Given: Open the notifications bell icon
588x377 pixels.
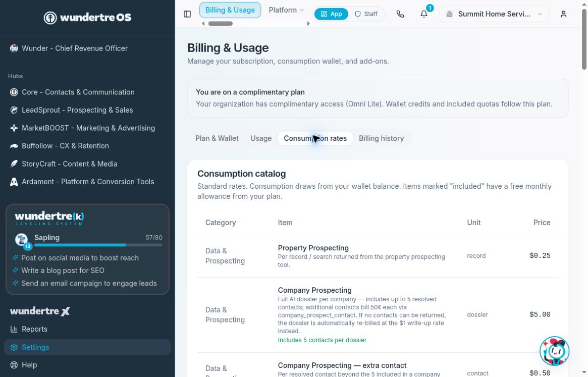Looking at the screenshot, I should [x=424, y=14].
